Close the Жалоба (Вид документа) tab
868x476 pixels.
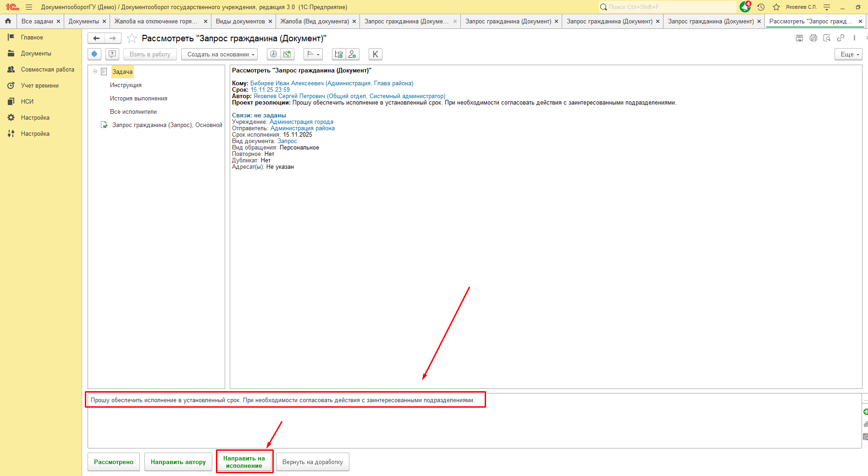[354, 21]
